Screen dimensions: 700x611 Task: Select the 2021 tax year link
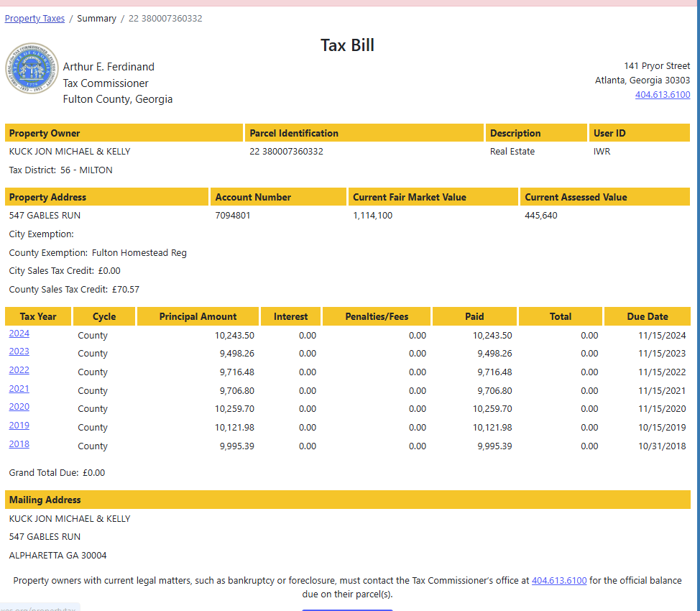pos(19,389)
